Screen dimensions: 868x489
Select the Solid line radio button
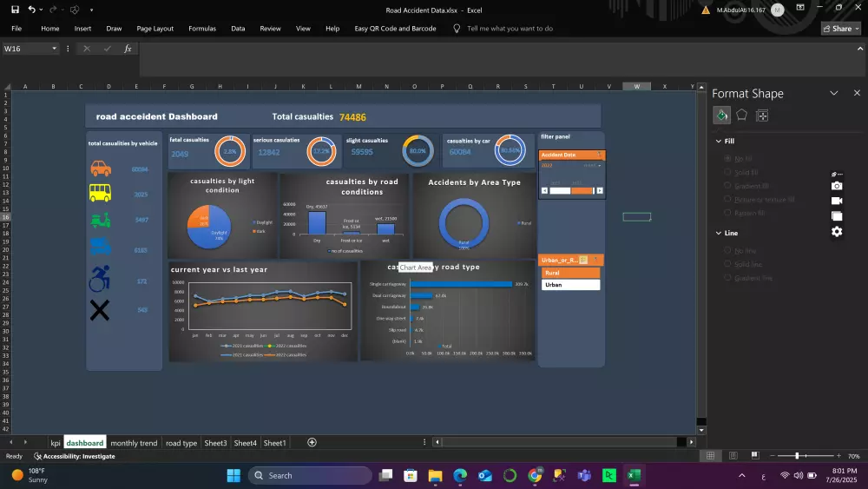click(x=727, y=264)
